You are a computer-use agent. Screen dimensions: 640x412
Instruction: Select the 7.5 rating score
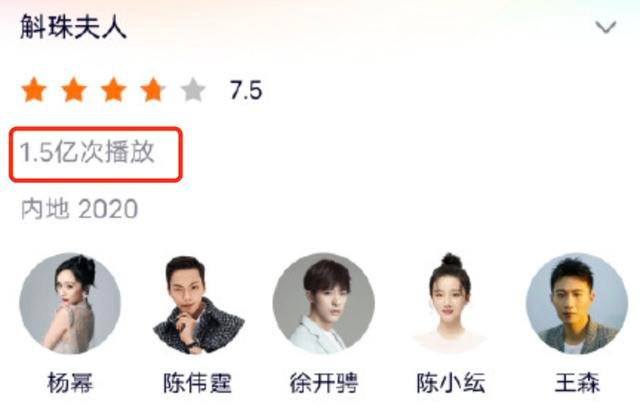coord(246,90)
